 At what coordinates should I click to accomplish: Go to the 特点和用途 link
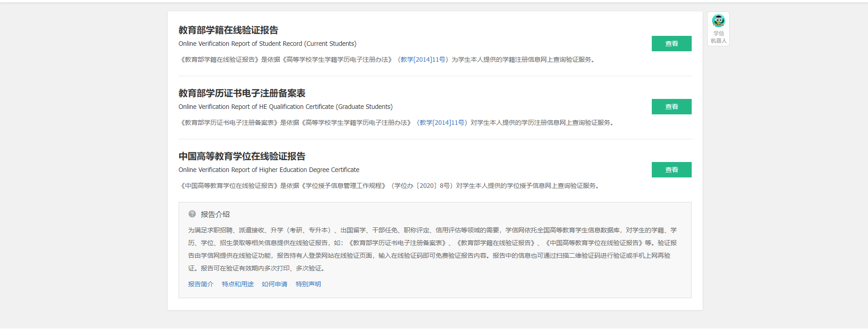[x=238, y=284]
